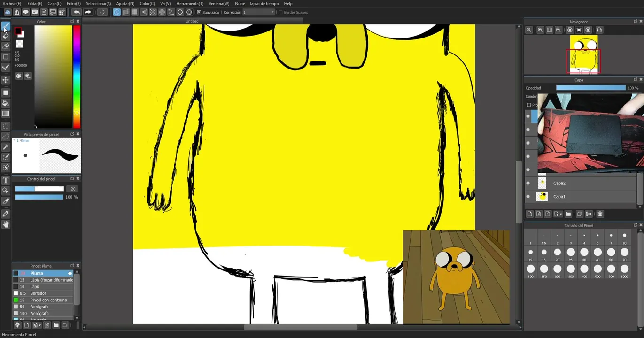Select the Hand pan tool
Screen dimensions: 644x338
6,224
